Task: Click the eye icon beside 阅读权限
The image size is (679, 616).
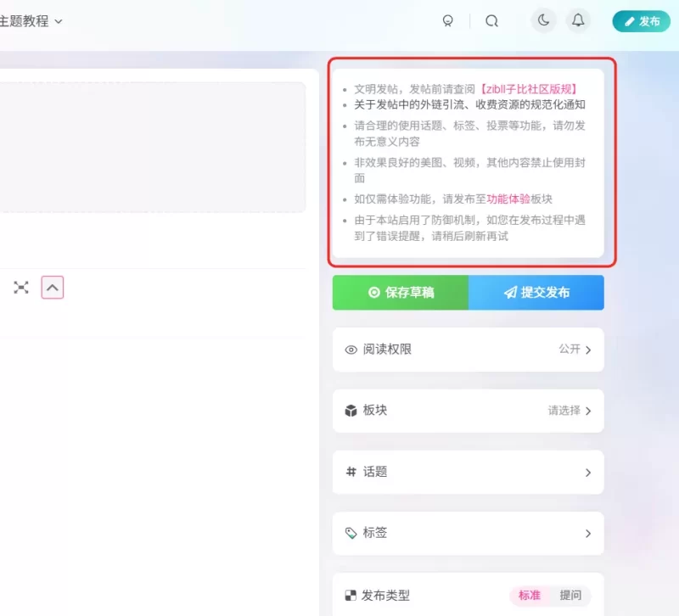Action: pos(351,350)
